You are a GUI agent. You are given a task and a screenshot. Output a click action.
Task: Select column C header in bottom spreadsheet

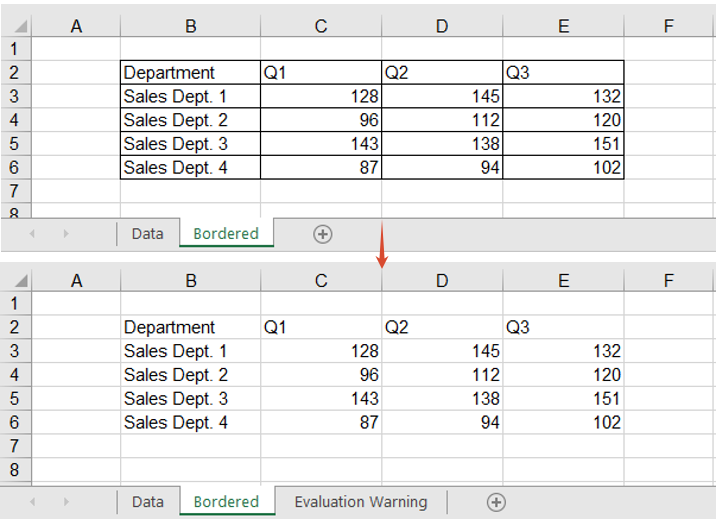point(321,280)
